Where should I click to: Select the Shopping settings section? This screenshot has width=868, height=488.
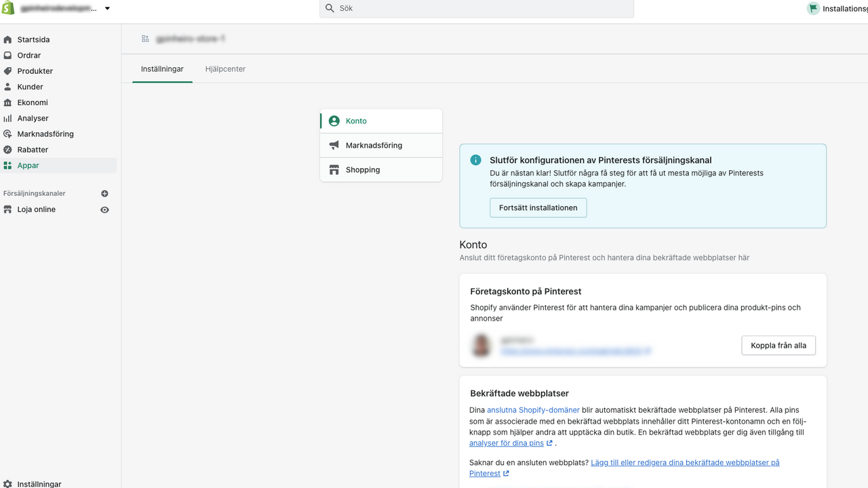(381, 170)
